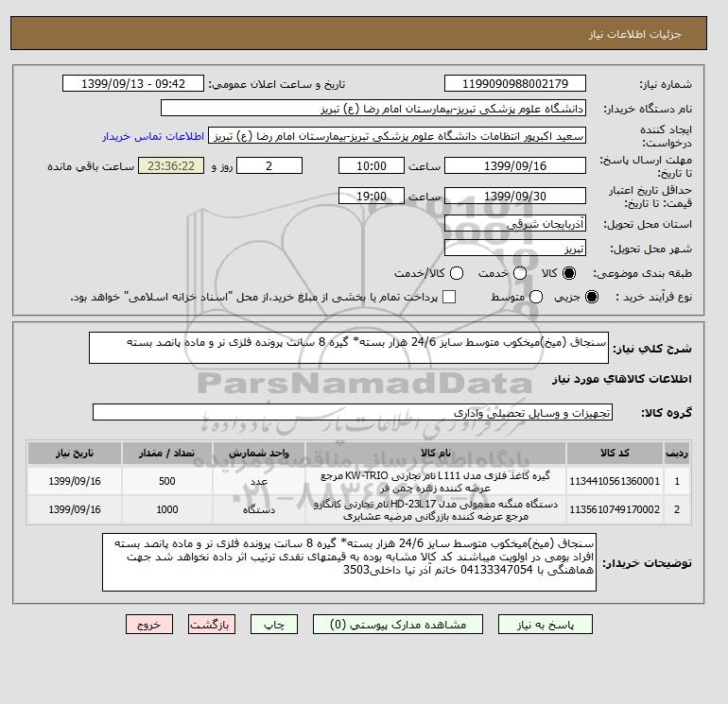The image size is (728, 704).
Task: Click the نام کالا column header
Action: [436, 453]
